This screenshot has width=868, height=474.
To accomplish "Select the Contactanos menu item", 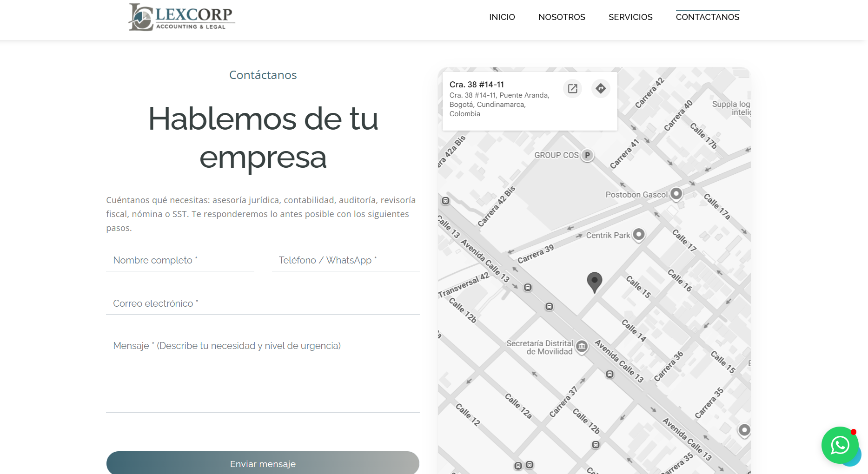I will click(707, 17).
